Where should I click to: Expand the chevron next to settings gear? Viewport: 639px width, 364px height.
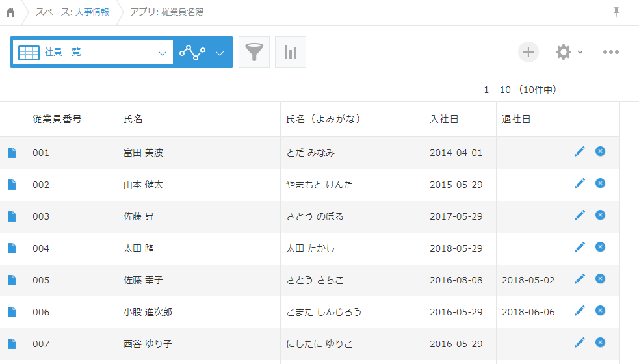pyautogui.click(x=580, y=52)
